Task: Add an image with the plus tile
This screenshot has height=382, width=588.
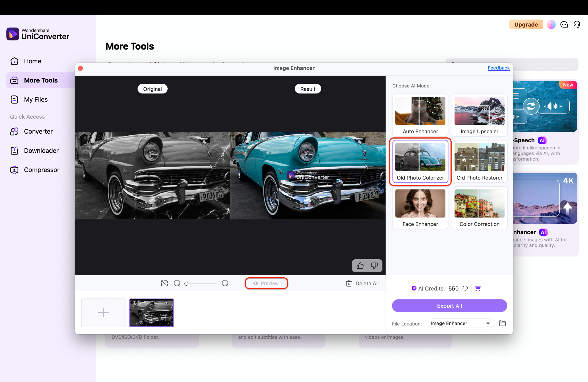Action: pos(104,313)
